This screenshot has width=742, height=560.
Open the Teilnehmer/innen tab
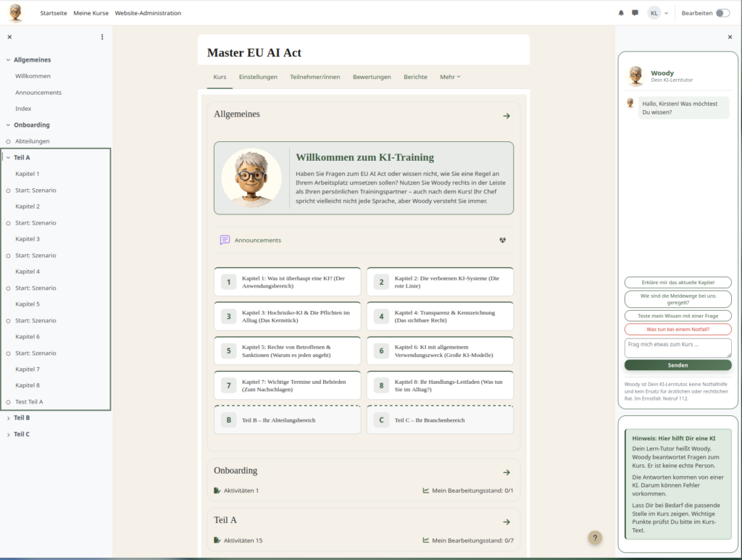(x=314, y=77)
